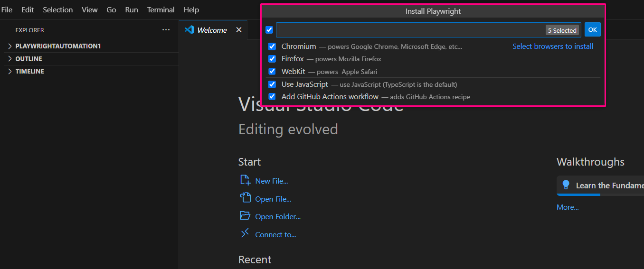The width and height of the screenshot is (644, 269).
Task: Expand the TIMELINE section
Action: point(91,71)
